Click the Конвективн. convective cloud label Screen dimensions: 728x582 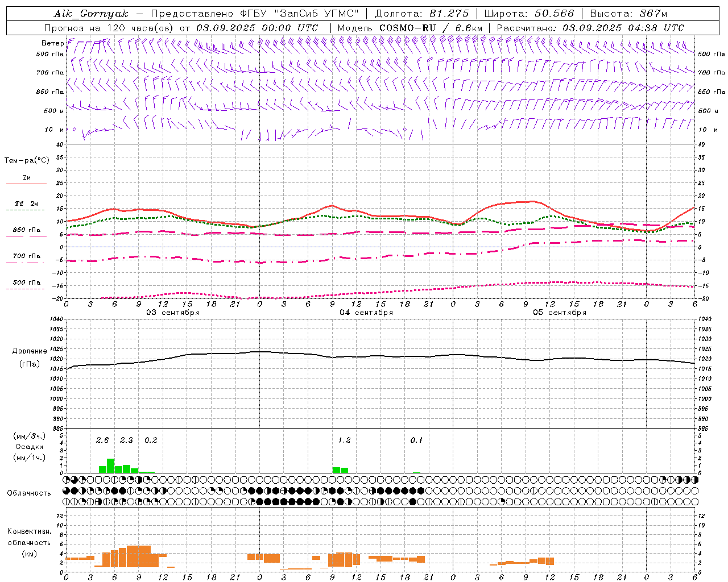(30, 531)
